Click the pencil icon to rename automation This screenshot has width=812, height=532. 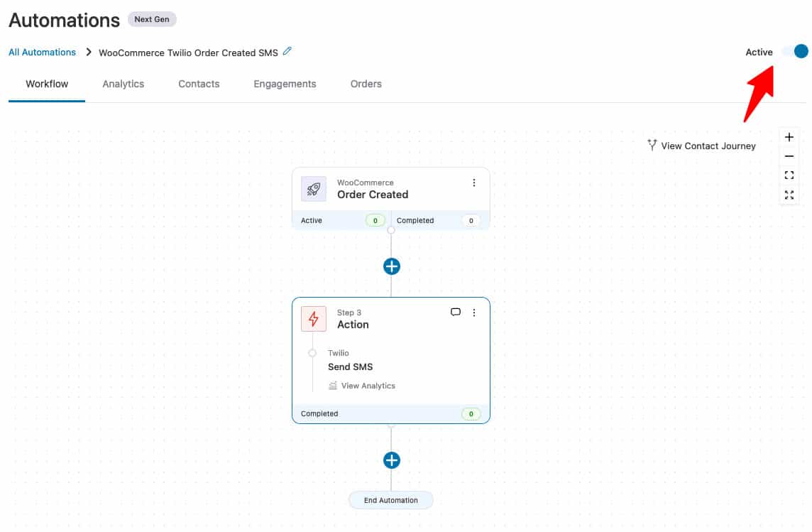287,50
